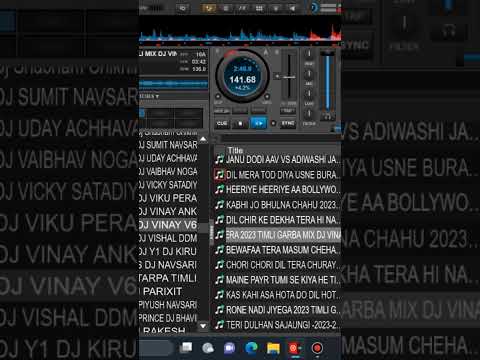Screen dimensions: 480x360
Task: Click the down-arrow icon in top toolbar
Action: pyautogui.click(x=276, y=8)
